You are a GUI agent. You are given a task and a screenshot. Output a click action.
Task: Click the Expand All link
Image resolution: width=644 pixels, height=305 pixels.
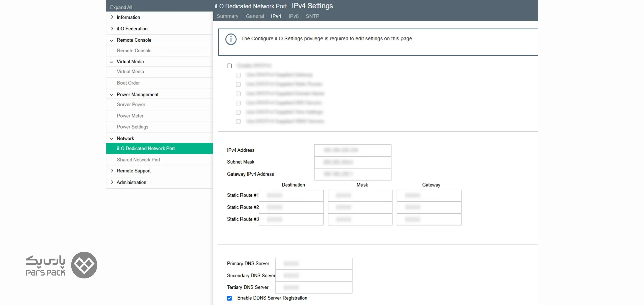[121, 7]
